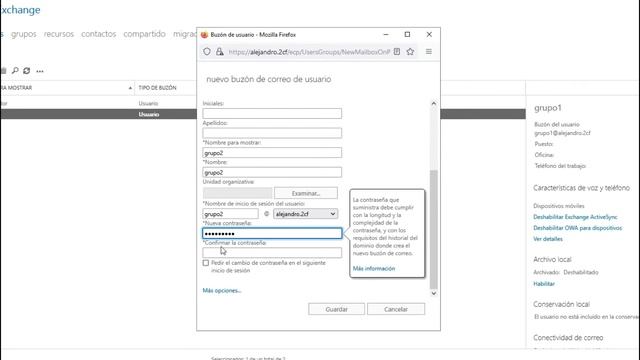Click the 'Confirmar la contraseña' field
Viewport: 640px width, 360px height.
coord(272,253)
